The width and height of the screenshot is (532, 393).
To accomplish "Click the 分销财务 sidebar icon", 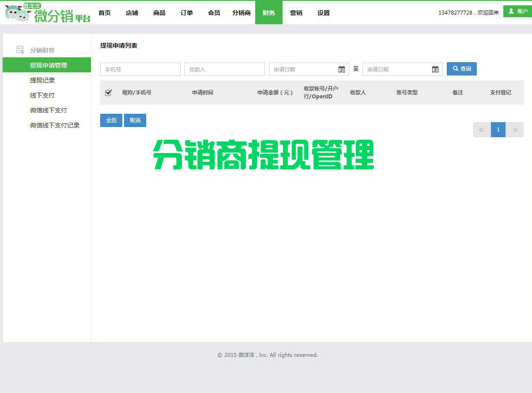I will [20, 50].
